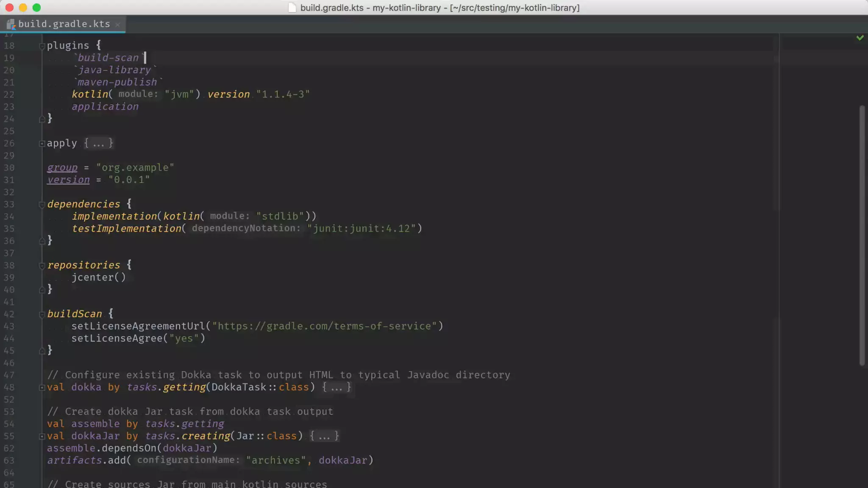Click folded ellipsis placeholder after apply
This screenshot has height=488, width=868.
[98, 143]
